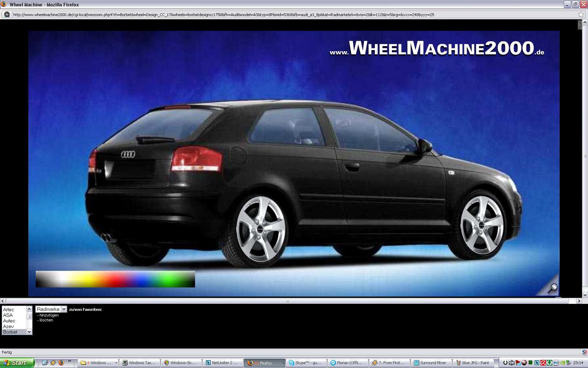Click the site identity icon beside URL

click(7, 15)
